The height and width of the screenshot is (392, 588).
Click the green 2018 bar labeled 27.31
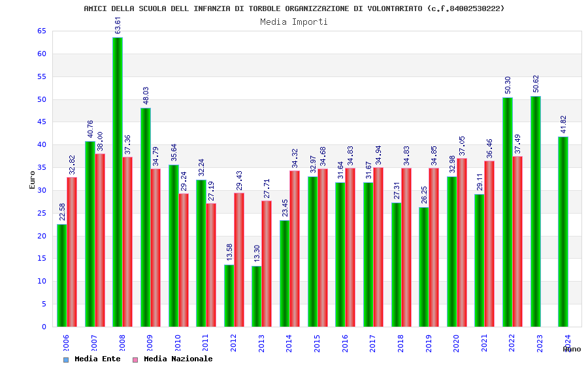coord(397,265)
